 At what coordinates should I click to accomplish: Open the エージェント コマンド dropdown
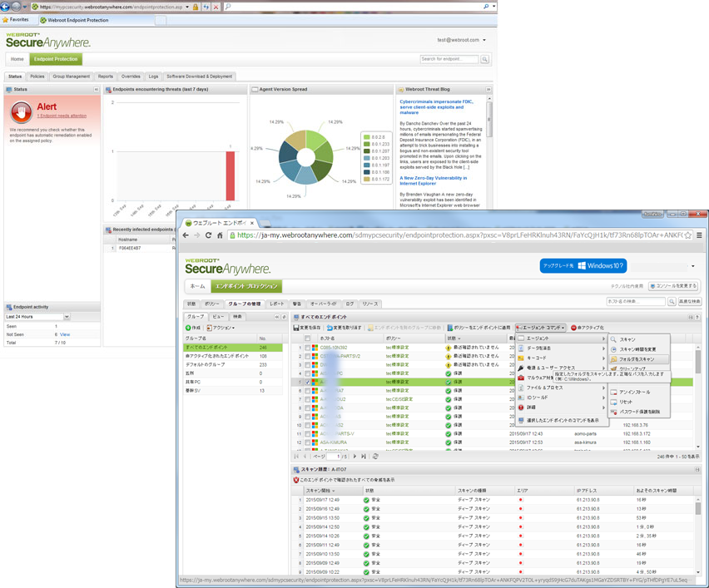[x=541, y=327]
